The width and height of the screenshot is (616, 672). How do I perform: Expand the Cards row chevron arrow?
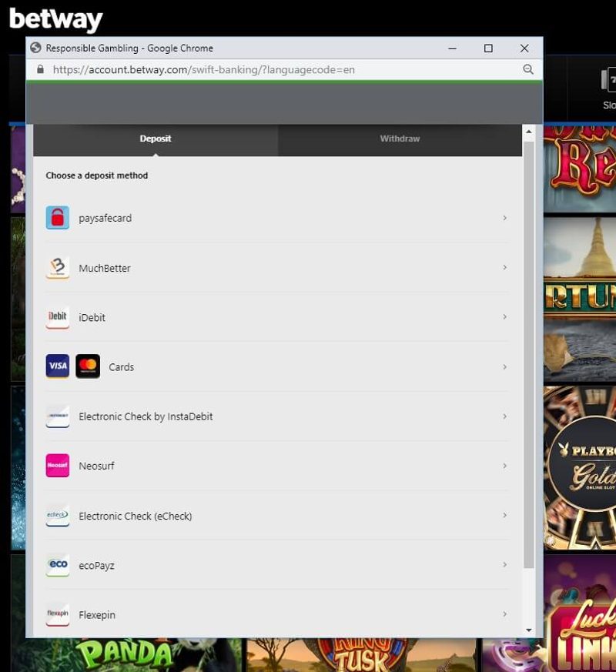[x=504, y=366]
